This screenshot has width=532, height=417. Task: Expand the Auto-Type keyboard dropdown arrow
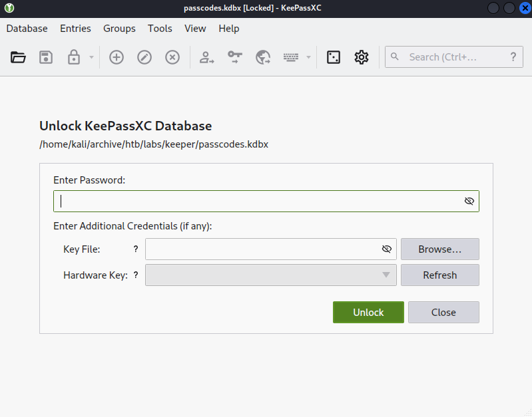pos(308,57)
